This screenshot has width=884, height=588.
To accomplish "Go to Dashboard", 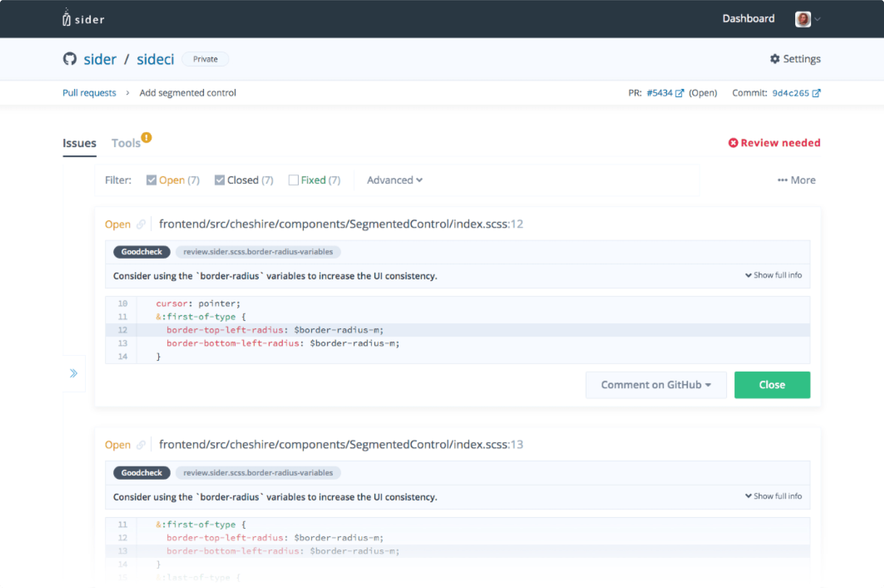I will pos(748,19).
